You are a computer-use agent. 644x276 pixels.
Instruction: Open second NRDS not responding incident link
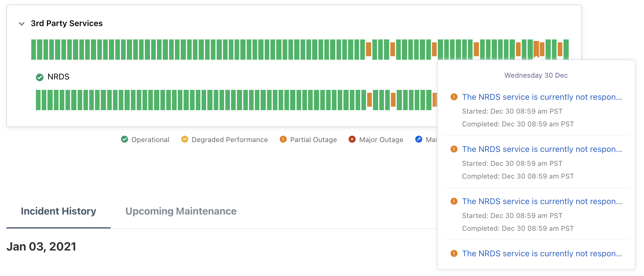542,149
